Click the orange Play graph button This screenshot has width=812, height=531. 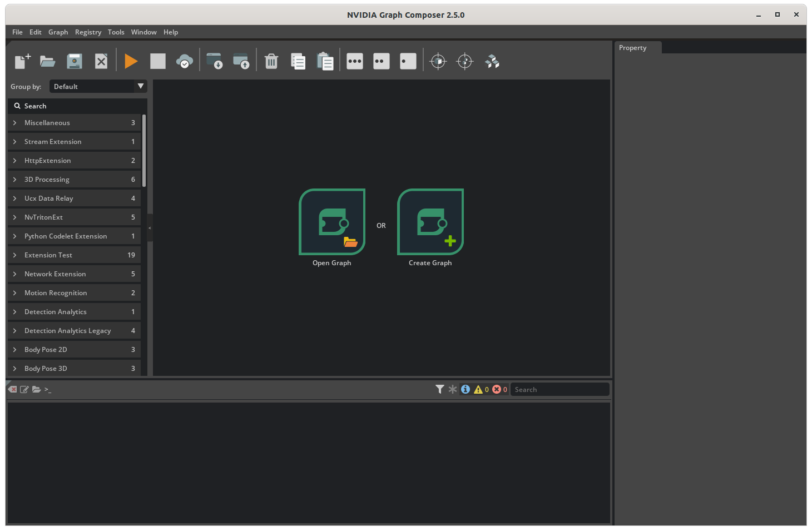pyautogui.click(x=131, y=61)
